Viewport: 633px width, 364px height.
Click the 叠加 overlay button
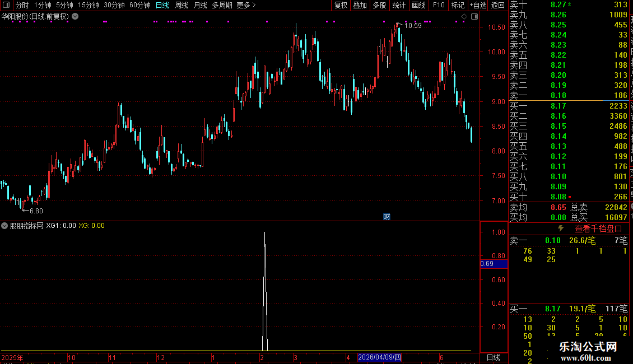(360, 5)
